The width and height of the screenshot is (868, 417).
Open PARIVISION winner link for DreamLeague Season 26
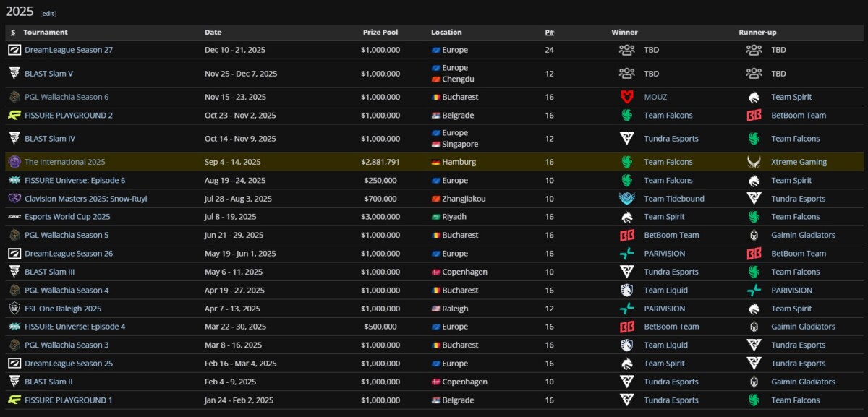665,253
